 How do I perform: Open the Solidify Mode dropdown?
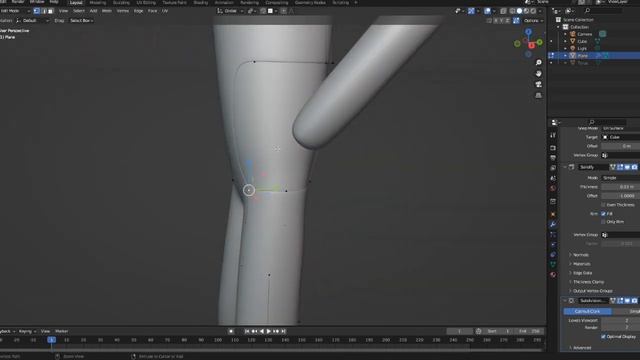tap(620, 178)
